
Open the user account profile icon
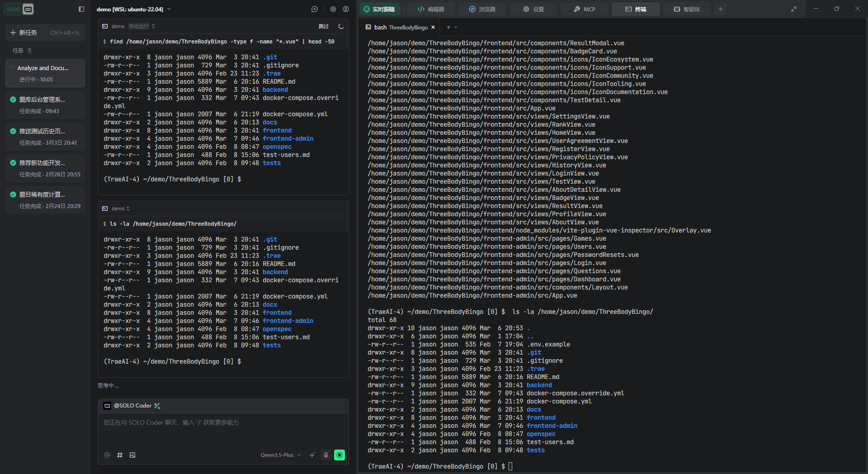point(346,9)
